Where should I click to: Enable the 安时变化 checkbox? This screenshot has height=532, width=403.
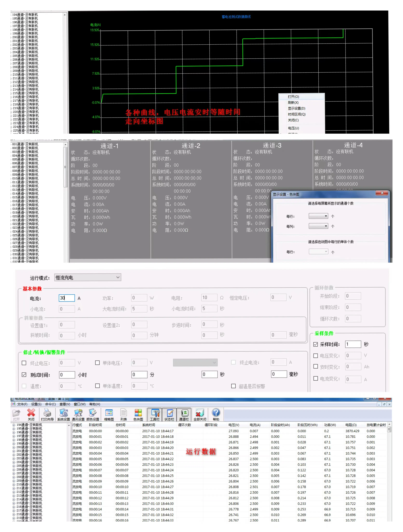[x=316, y=366]
